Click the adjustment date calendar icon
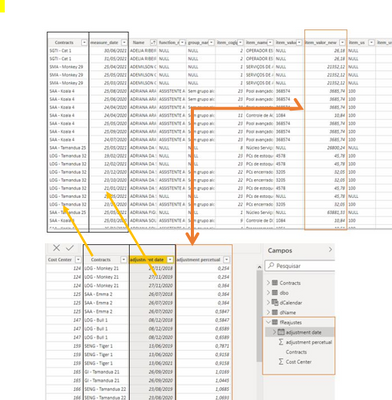The width and height of the screenshot is (392, 400). (281, 332)
